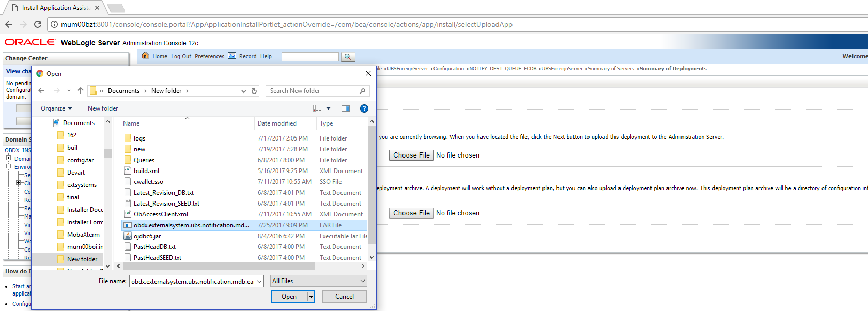Click Documents in the address path
The image size is (868, 311).
point(123,91)
